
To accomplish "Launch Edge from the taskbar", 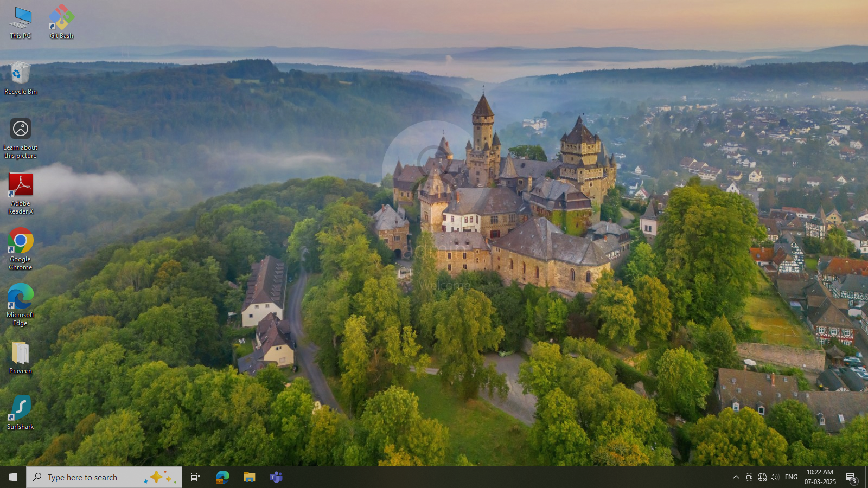I will pos(222,477).
